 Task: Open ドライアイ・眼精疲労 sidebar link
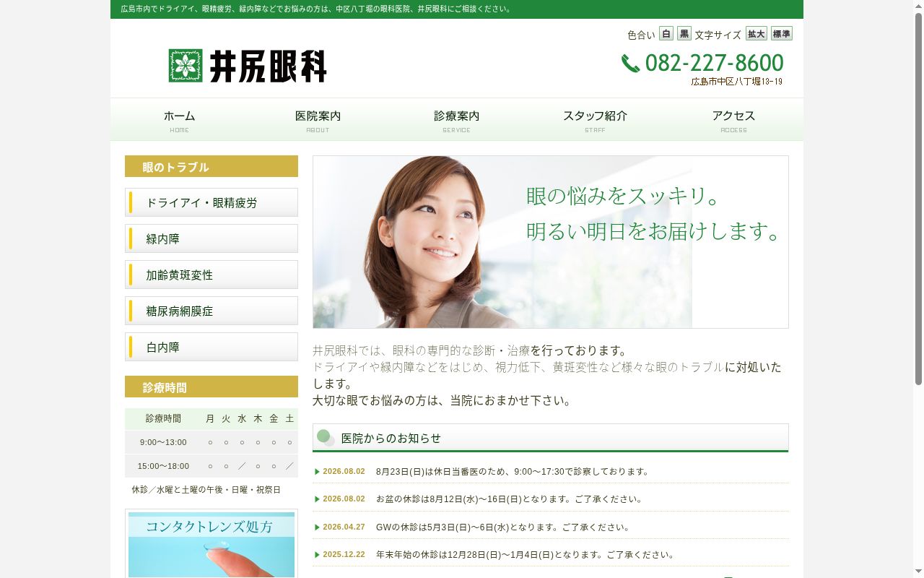[212, 202]
